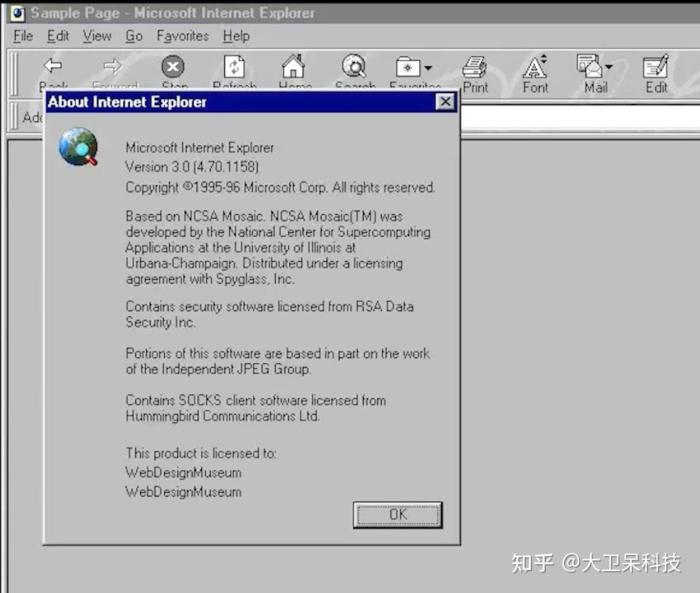Click the Print toolbar icon
This screenshot has width=700, height=593.
(476, 66)
